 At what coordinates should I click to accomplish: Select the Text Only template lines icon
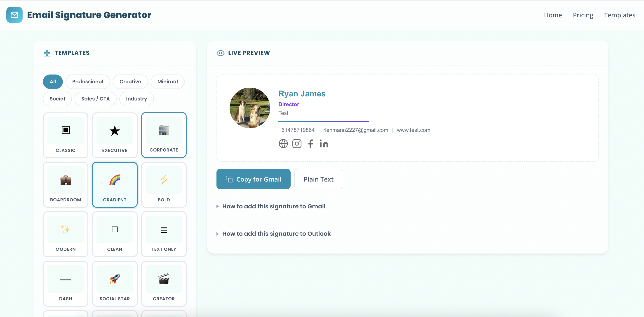point(164,230)
